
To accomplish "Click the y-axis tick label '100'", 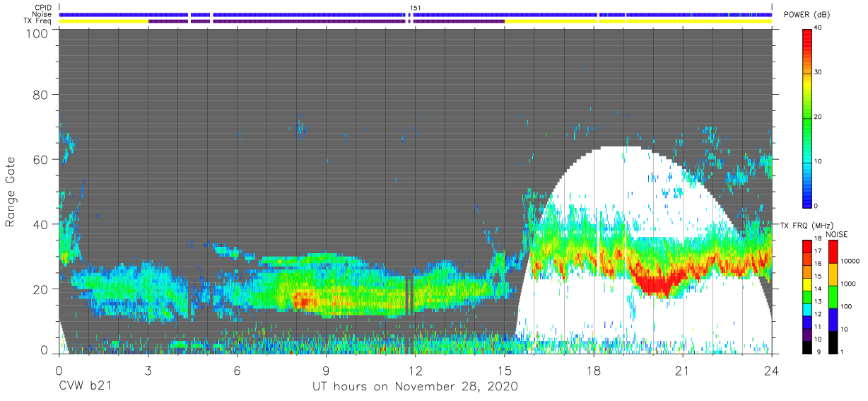I will [38, 33].
